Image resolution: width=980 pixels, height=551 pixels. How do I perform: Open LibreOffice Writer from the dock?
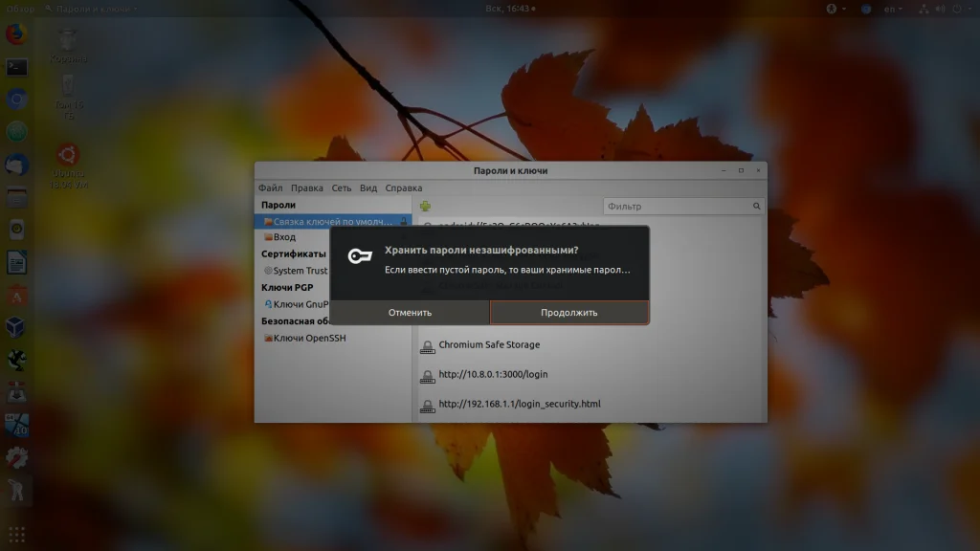click(x=17, y=262)
